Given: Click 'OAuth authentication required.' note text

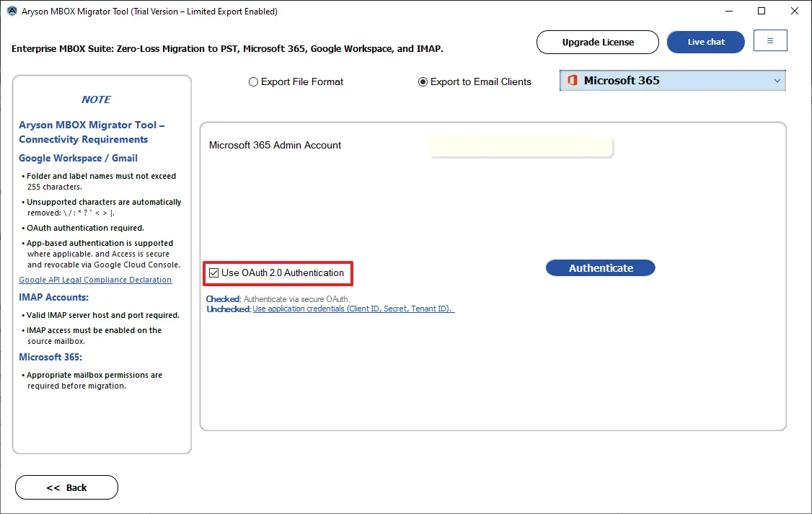Looking at the screenshot, I should (85, 228).
